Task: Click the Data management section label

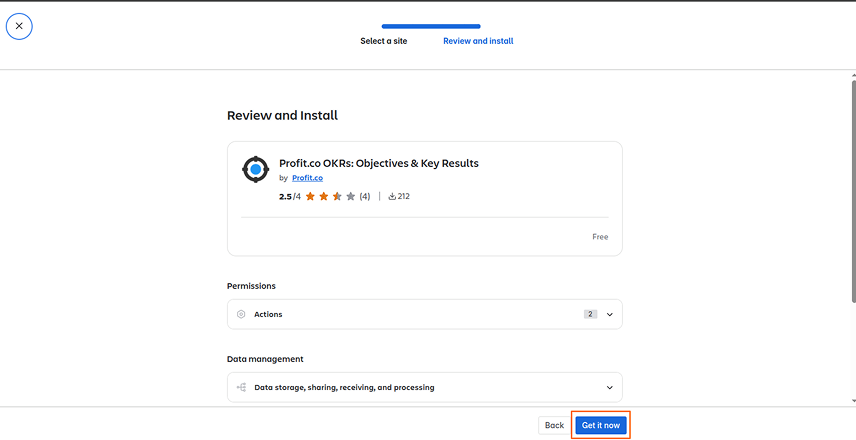Action: (265, 359)
